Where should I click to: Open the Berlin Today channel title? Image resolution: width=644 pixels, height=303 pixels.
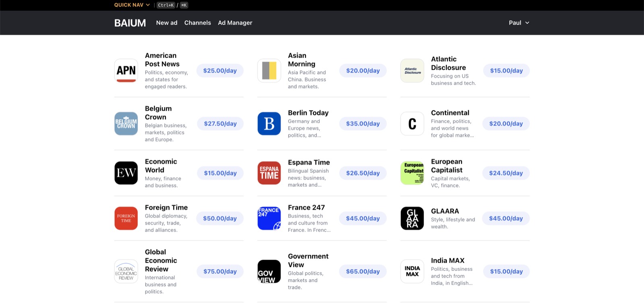tap(308, 113)
